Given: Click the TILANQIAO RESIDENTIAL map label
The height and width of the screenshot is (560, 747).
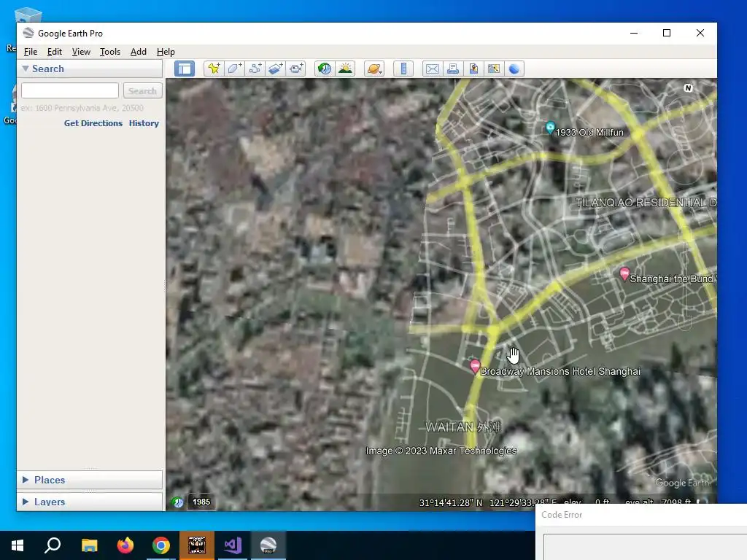Looking at the screenshot, I should [646, 203].
